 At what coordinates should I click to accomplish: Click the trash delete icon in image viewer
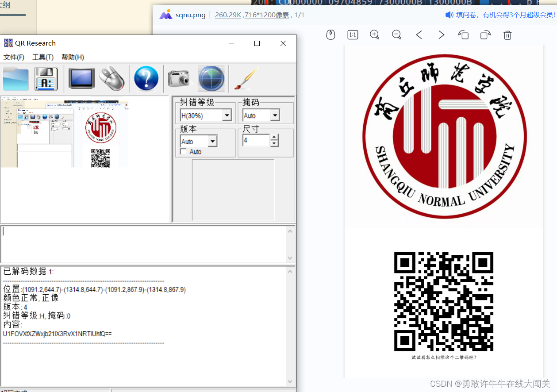(507, 35)
